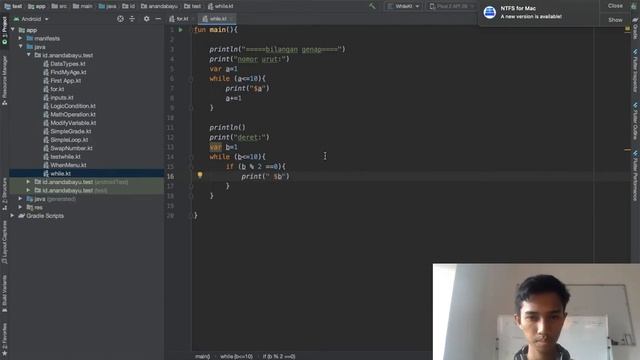Open Gradle right side tab
This screenshot has width=640, height=360.
[636, 29]
